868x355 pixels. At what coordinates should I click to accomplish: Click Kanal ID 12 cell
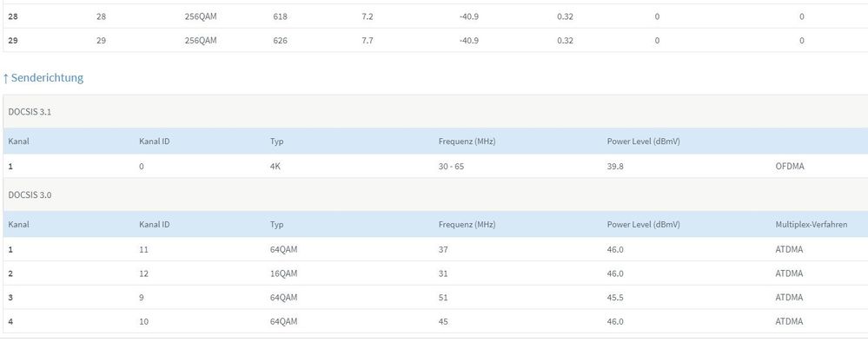pos(144,273)
